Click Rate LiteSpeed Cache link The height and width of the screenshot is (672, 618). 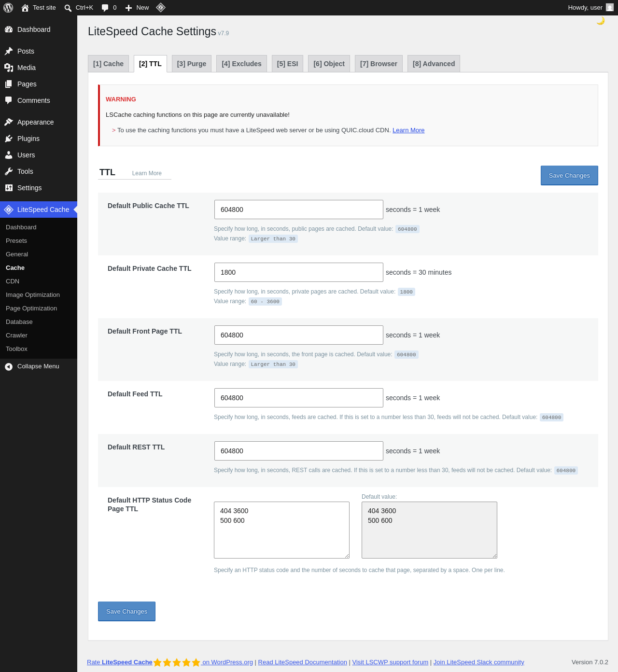tap(120, 662)
